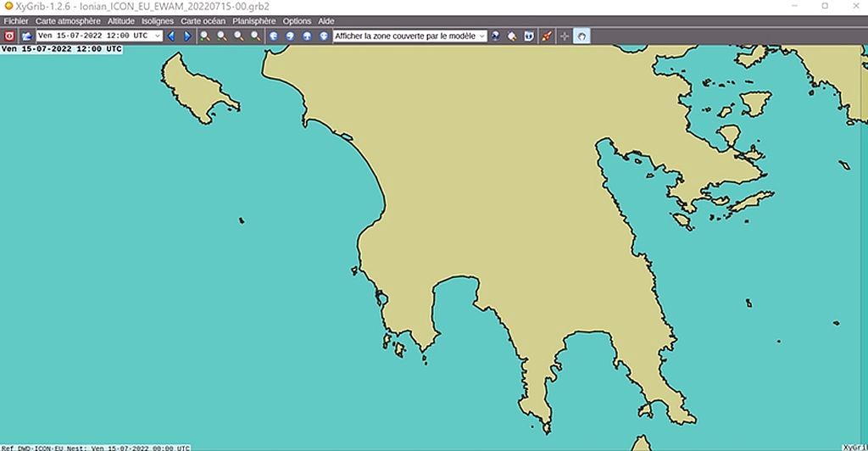Pan the map left with arrow icon
868x451 pixels.
tap(273, 36)
